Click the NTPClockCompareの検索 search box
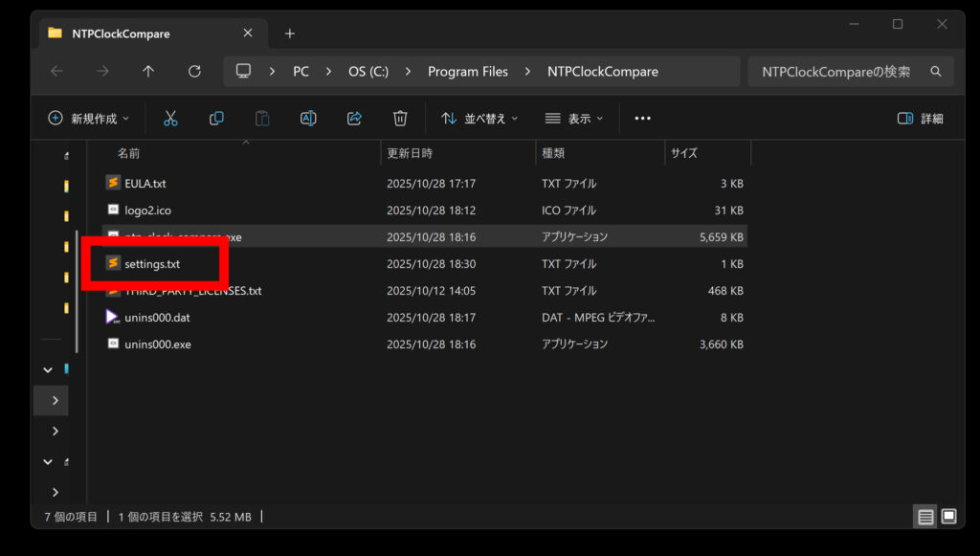The image size is (980, 556). [837, 72]
